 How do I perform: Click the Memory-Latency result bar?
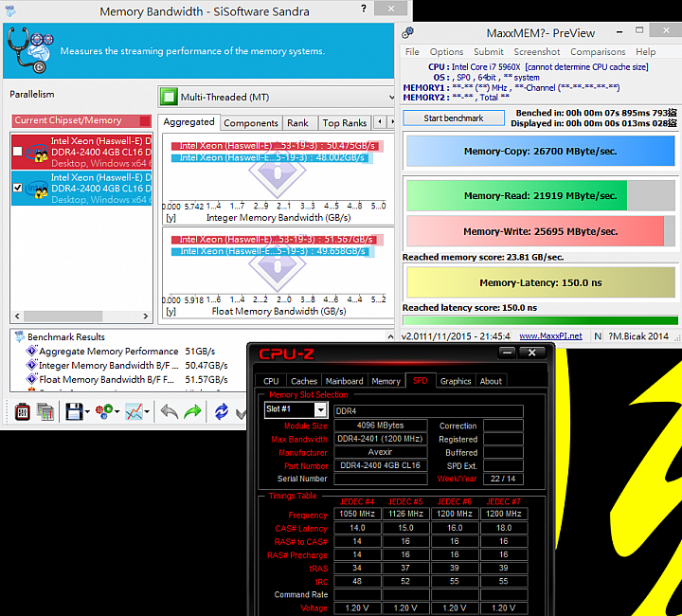tap(540, 282)
